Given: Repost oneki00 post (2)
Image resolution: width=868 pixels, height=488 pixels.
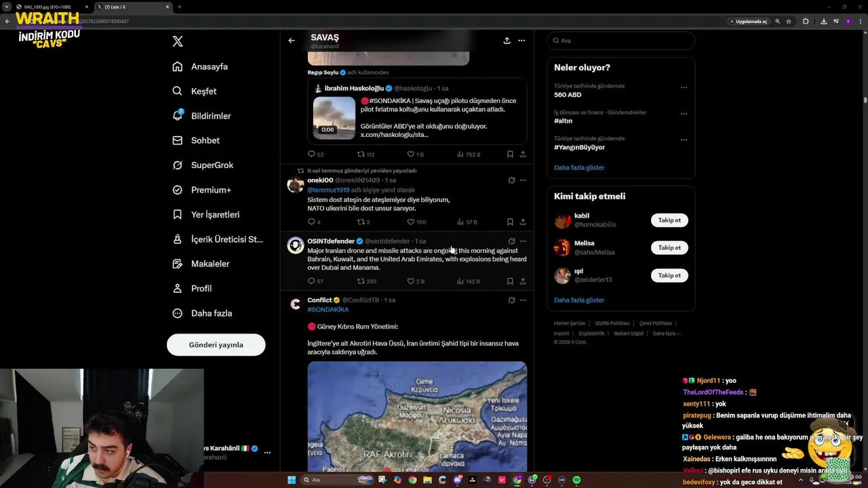Looking at the screenshot, I should pyautogui.click(x=363, y=222).
